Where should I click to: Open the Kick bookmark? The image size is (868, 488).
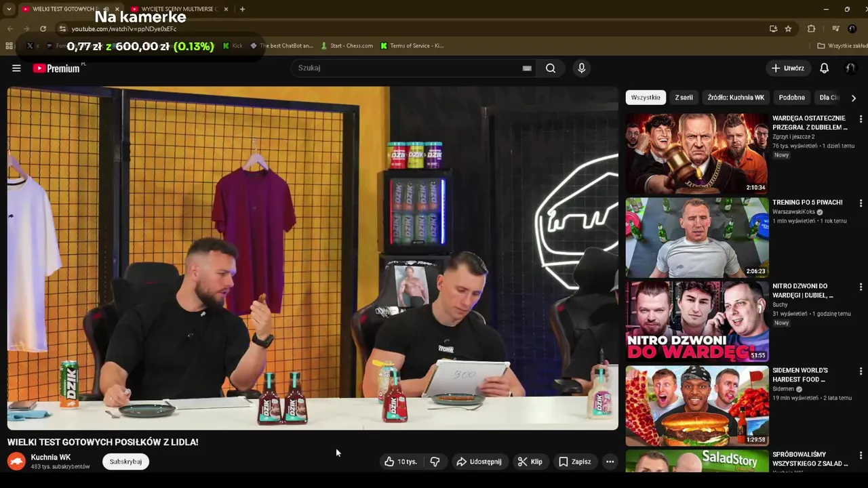(233, 45)
